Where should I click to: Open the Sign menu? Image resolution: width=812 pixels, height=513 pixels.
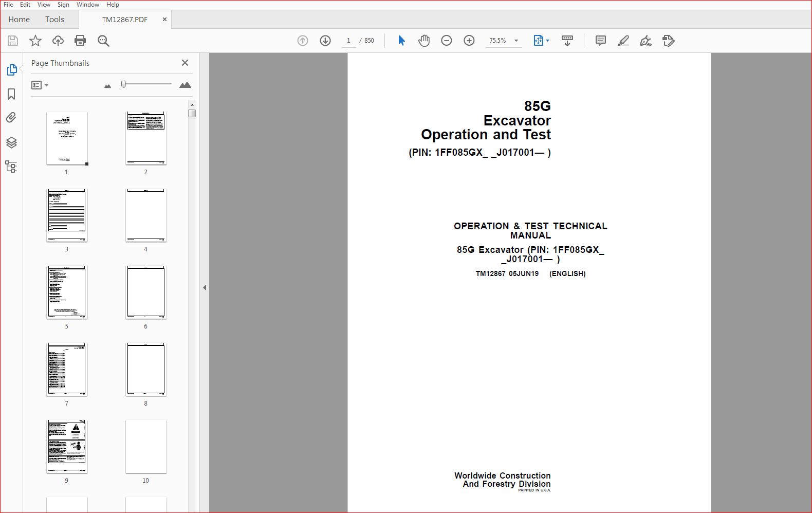(x=63, y=5)
